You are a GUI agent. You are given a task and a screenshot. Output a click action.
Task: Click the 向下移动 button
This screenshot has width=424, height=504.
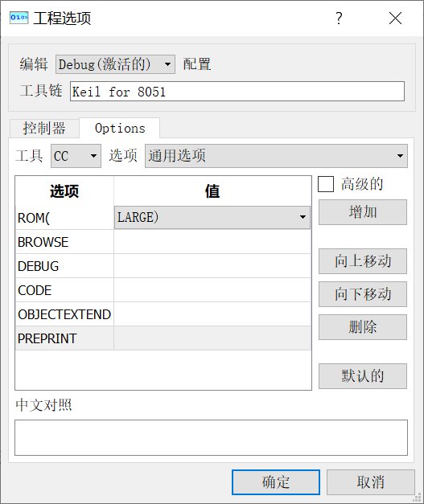coord(363,294)
